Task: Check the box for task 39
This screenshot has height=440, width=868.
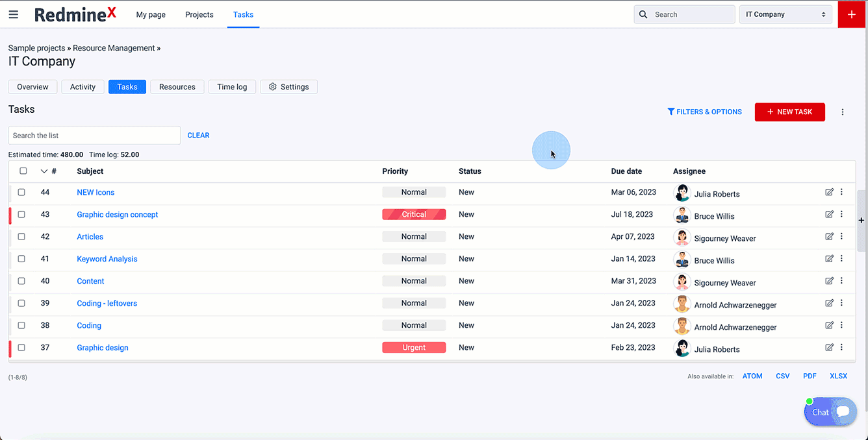Action: coord(21,303)
